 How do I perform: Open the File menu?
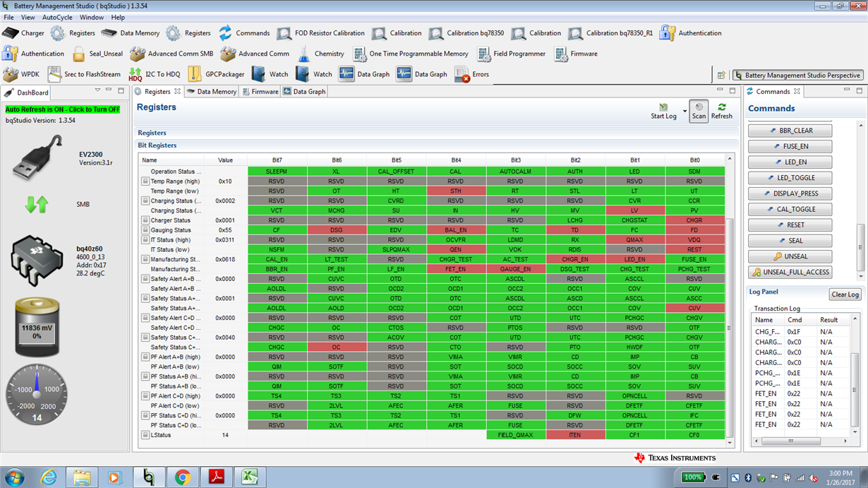(8, 17)
